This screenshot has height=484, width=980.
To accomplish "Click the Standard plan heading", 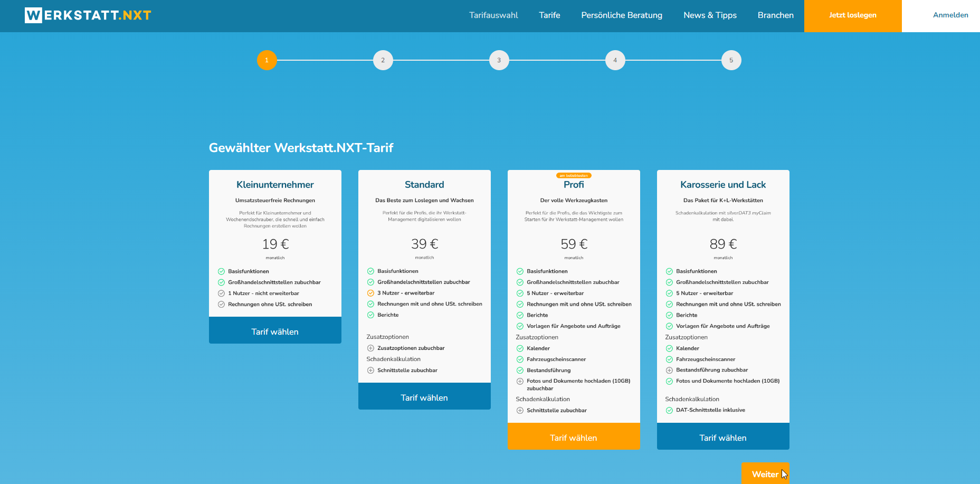I will (x=424, y=185).
